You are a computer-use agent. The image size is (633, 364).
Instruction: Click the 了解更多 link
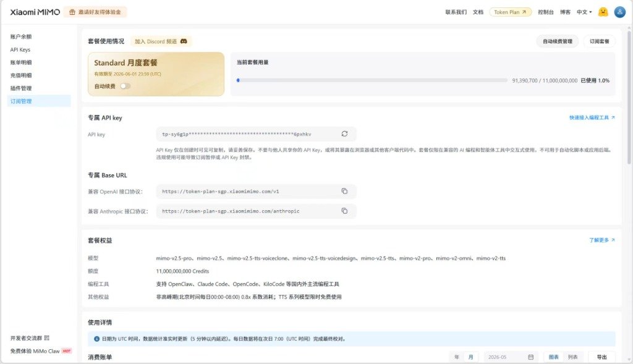coord(601,240)
